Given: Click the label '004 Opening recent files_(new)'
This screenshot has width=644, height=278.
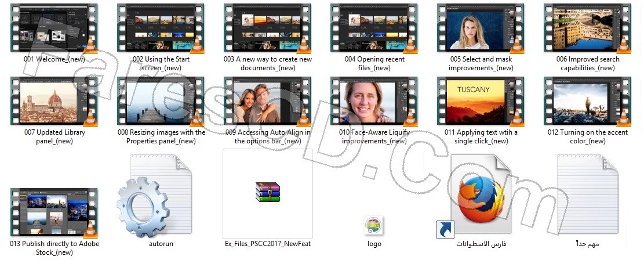Looking at the screenshot, I should click(374, 63).
